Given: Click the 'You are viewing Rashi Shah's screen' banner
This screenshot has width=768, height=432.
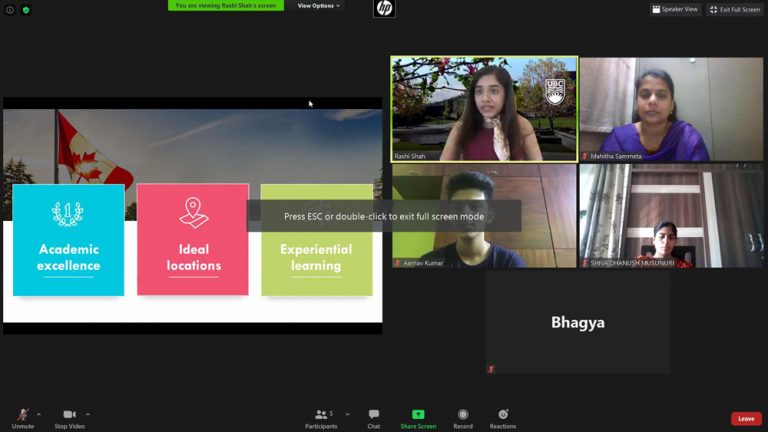Looking at the screenshot, I should coord(226,6).
